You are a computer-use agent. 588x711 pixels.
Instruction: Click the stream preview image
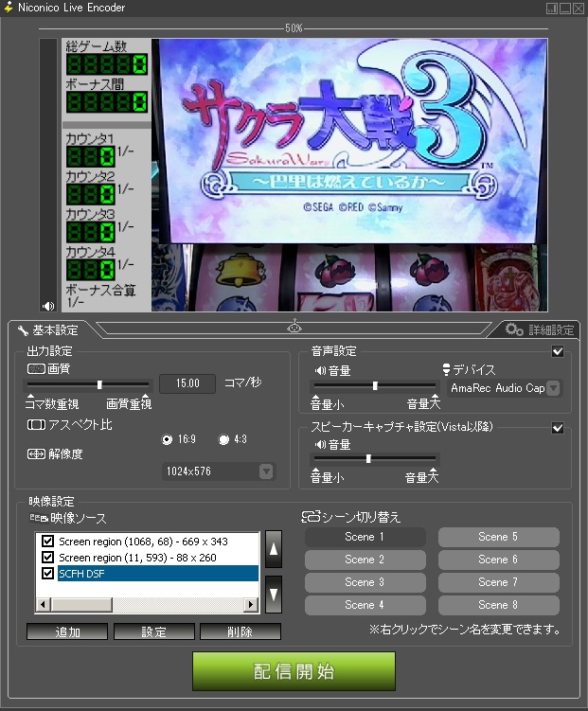[305, 175]
